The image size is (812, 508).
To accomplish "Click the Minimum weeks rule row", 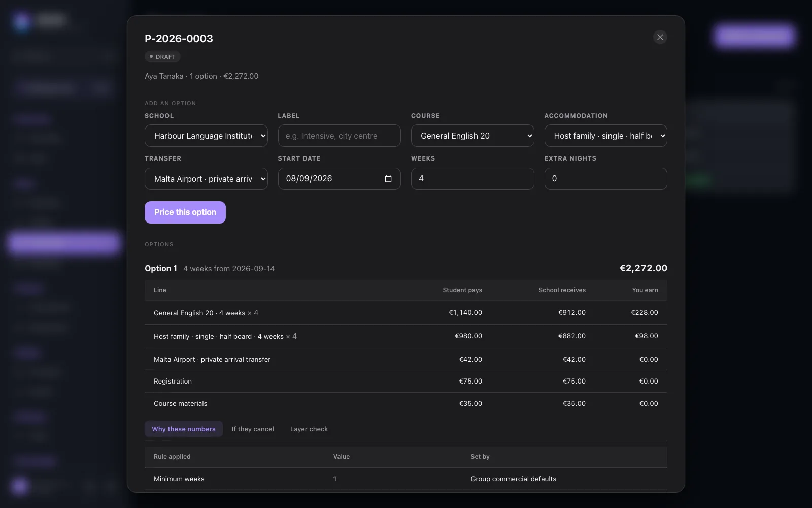I will coord(406,479).
